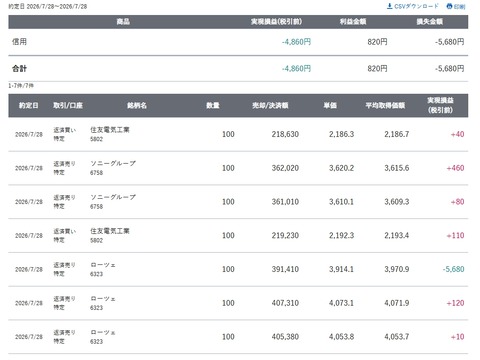Screen dimensions: 480x360
Task: Click the +110 realized profit value
Action: (x=455, y=235)
